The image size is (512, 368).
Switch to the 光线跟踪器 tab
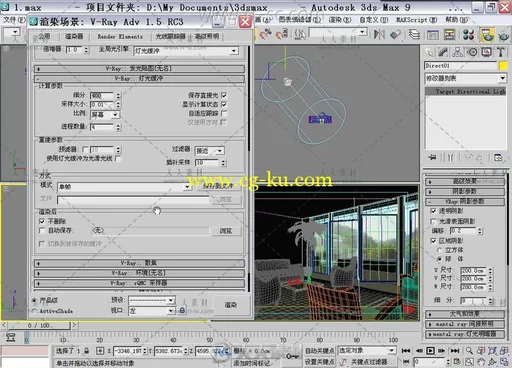point(171,36)
